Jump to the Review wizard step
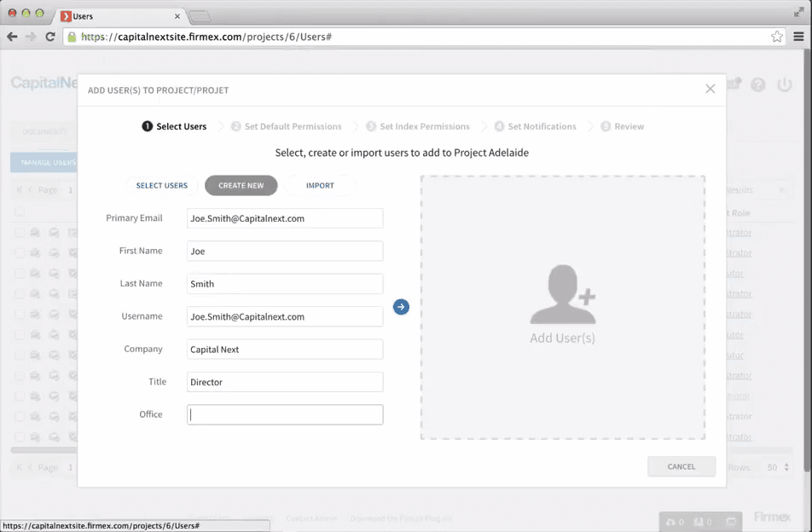 point(629,127)
